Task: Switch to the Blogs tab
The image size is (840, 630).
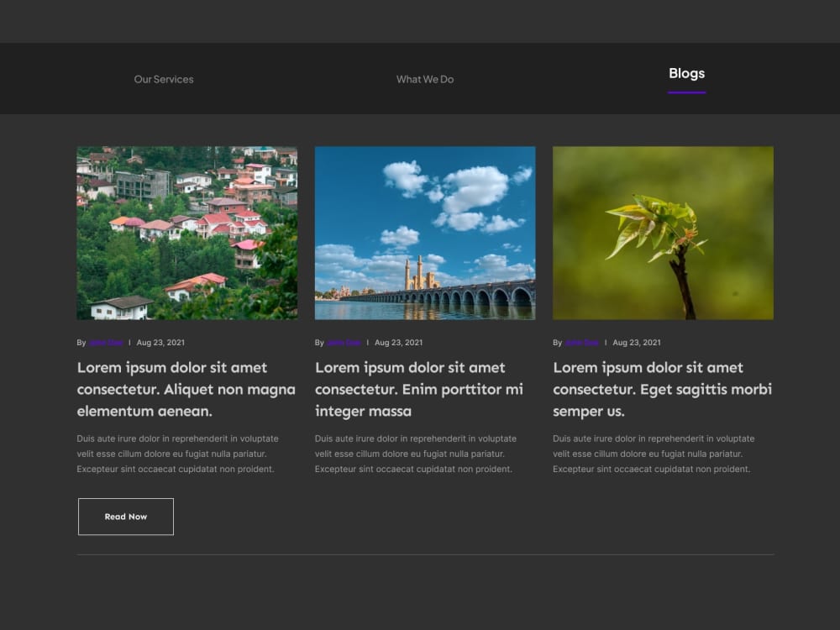Action: [686, 73]
